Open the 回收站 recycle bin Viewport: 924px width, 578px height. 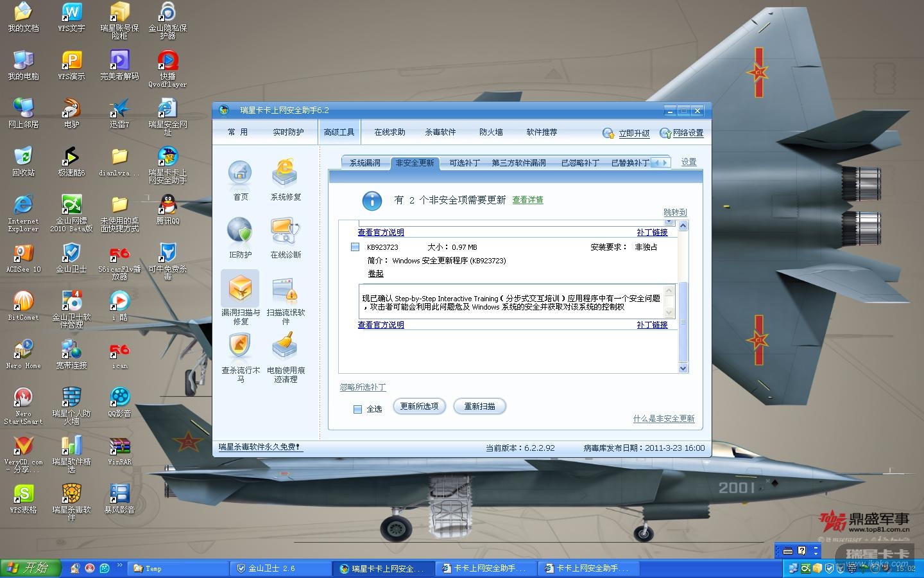click(23, 161)
